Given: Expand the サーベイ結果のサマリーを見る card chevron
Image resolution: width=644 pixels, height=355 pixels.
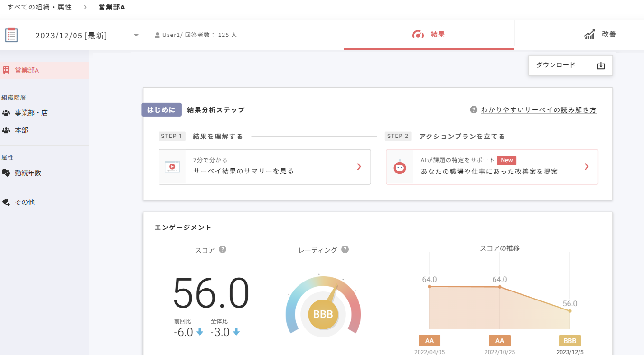Looking at the screenshot, I should 359,167.
